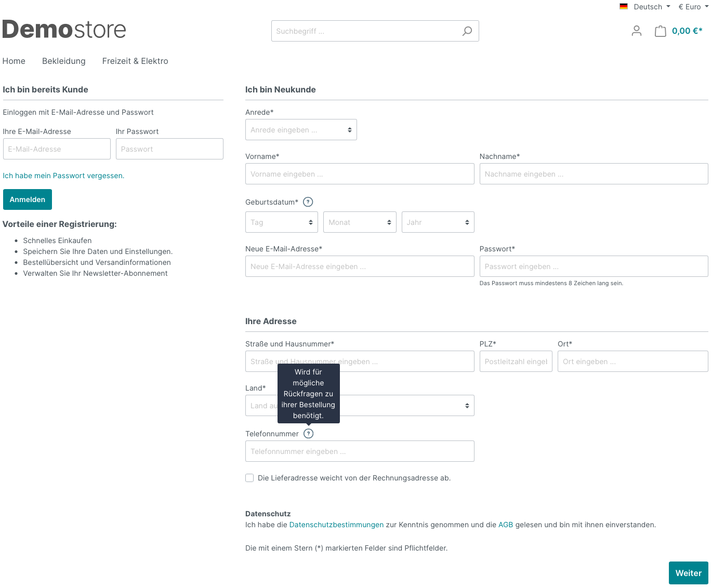Open Ich habe mein Passwort vergessen link
The height and width of the screenshot is (588, 712).
coord(63,176)
